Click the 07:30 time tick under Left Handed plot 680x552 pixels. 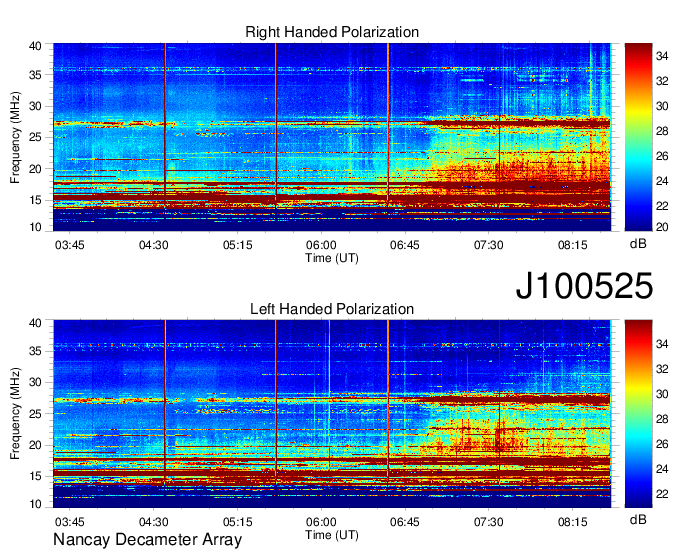coord(489,522)
